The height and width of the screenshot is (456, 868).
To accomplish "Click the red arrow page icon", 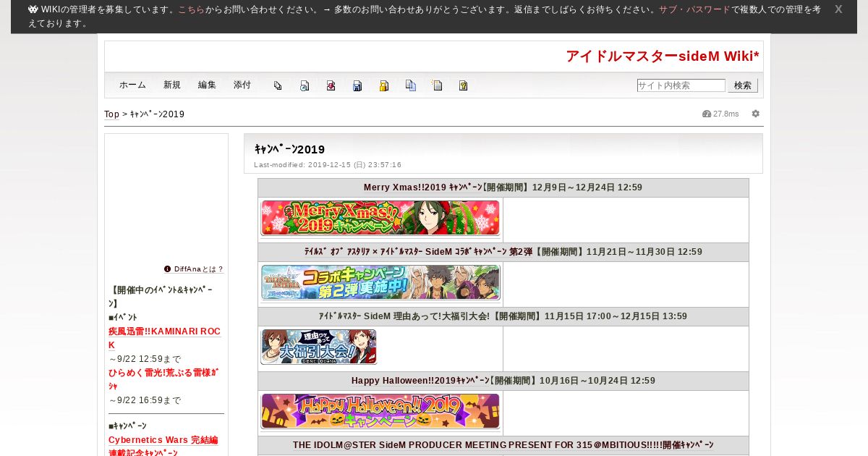I will [x=331, y=85].
